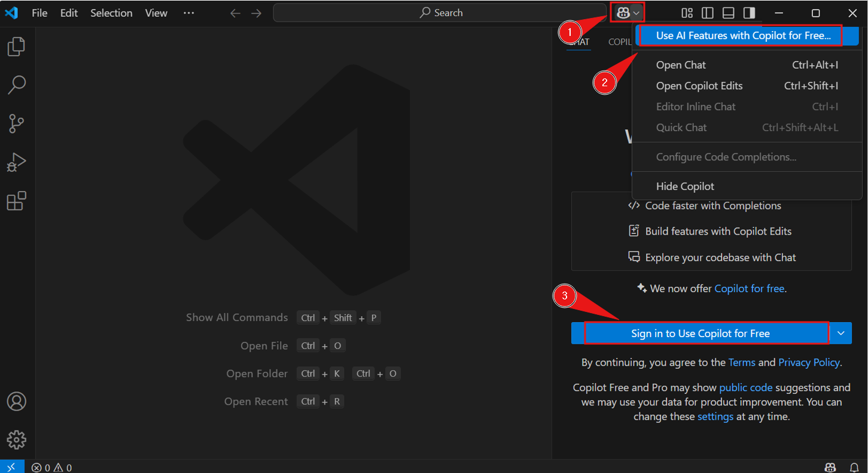The width and height of the screenshot is (868, 473).
Task: Show more menus via ellipsis
Action: coord(189,13)
